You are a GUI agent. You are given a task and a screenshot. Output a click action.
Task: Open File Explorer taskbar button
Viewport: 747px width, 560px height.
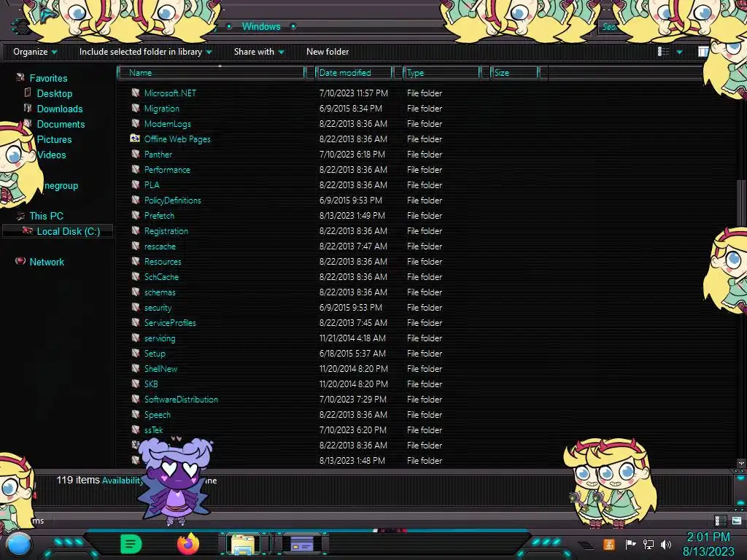(x=243, y=544)
